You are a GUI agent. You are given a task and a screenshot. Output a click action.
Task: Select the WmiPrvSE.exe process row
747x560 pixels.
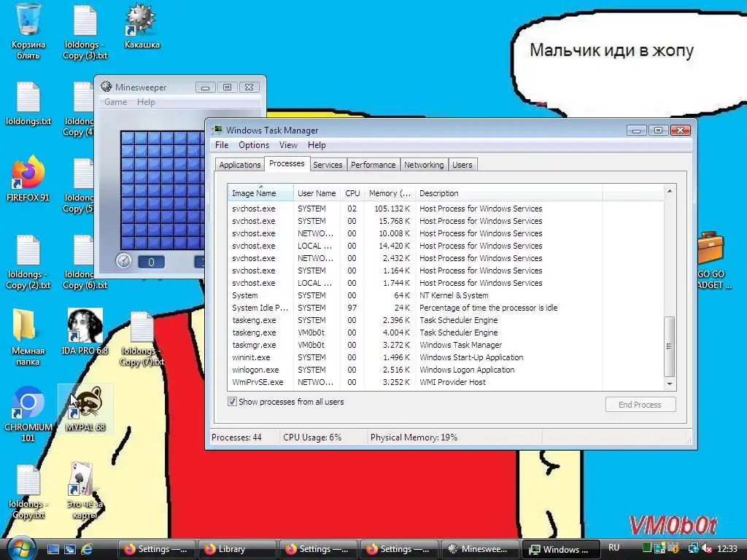(445, 382)
